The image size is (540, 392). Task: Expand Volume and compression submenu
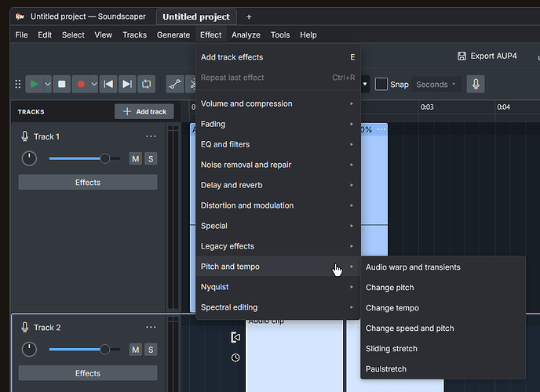[x=278, y=103]
